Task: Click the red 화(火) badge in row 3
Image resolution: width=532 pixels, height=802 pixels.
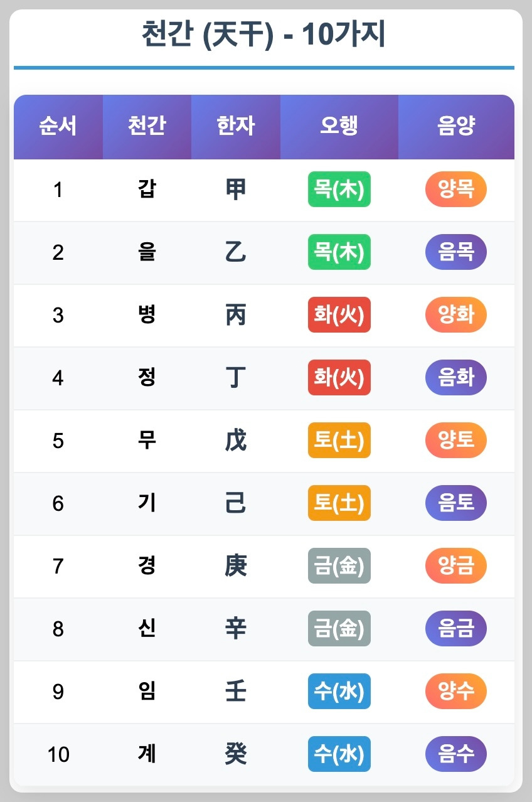Action: (339, 314)
